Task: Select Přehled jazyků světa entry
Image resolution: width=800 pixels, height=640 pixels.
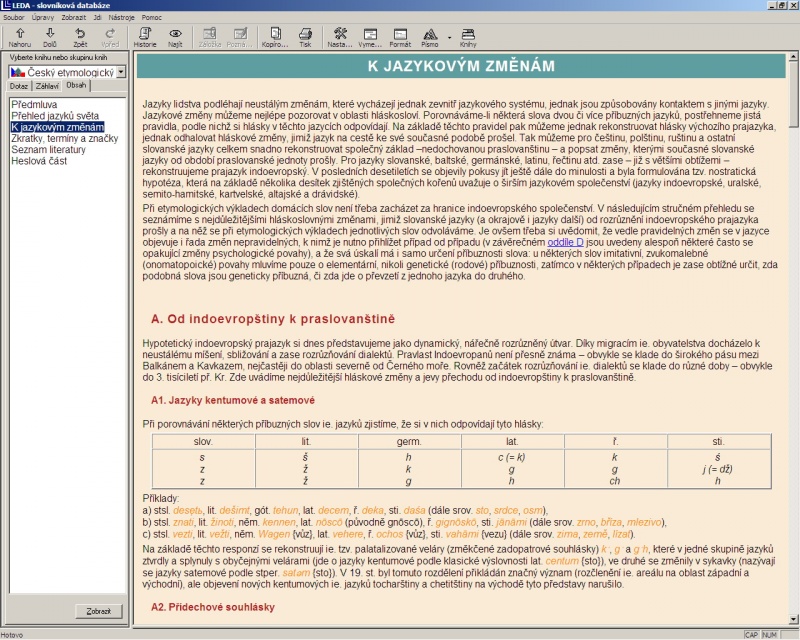Action: 55,116
